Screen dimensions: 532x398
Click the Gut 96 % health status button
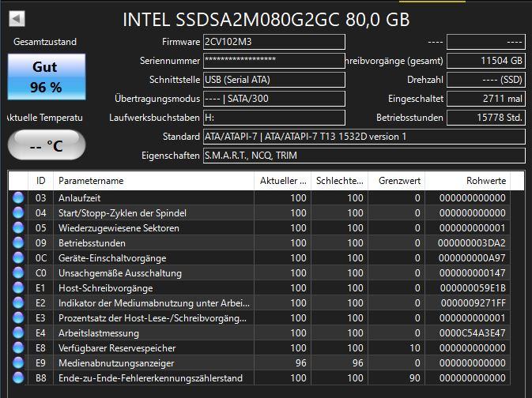coord(47,77)
